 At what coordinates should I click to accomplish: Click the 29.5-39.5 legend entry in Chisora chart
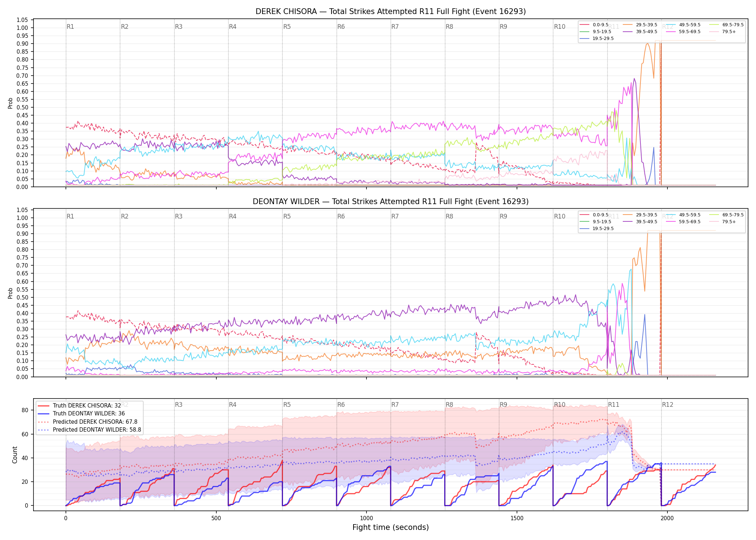pos(640,25)
